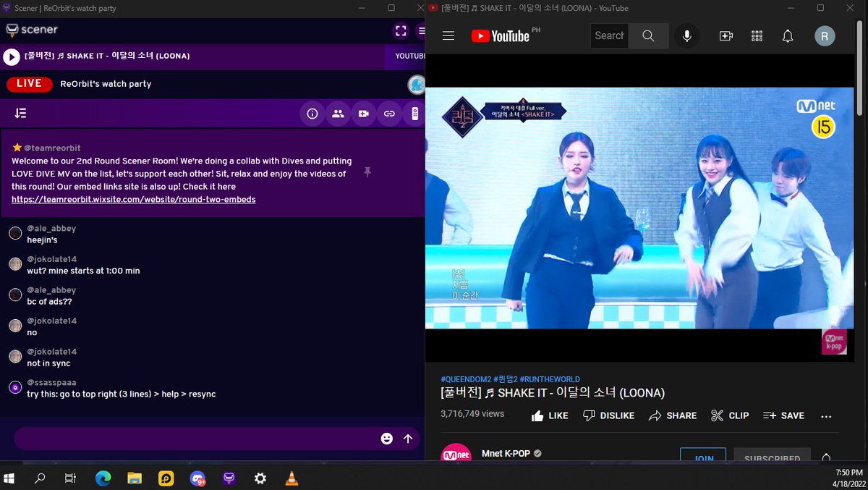
Task: Click the YouTube search box
Action: (608, 35)
